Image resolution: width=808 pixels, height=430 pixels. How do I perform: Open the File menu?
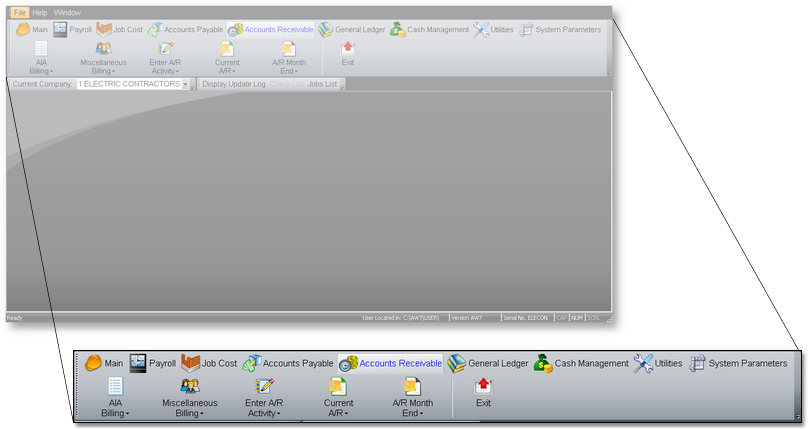pos(20,12)
